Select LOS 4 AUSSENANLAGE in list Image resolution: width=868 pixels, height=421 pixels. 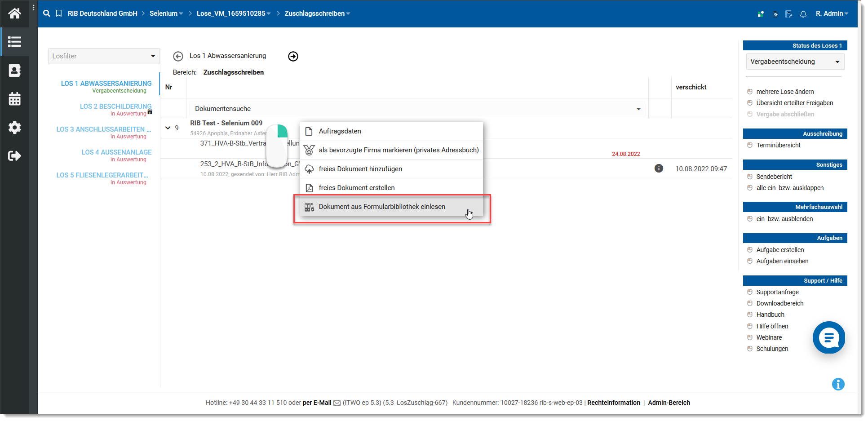click(x=116, y=152)
